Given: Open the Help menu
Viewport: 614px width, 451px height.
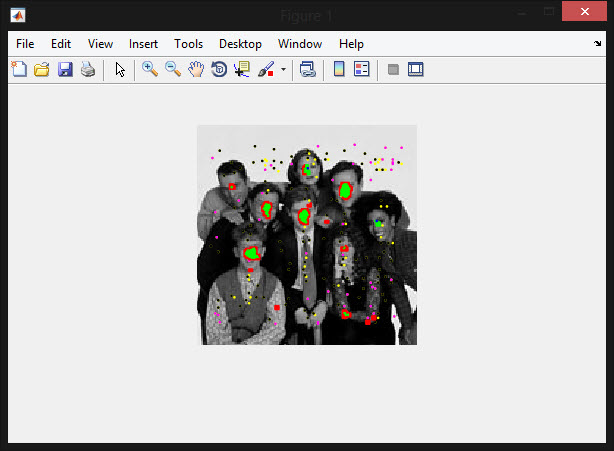Looking at the screenshot, I should point(351,44).
